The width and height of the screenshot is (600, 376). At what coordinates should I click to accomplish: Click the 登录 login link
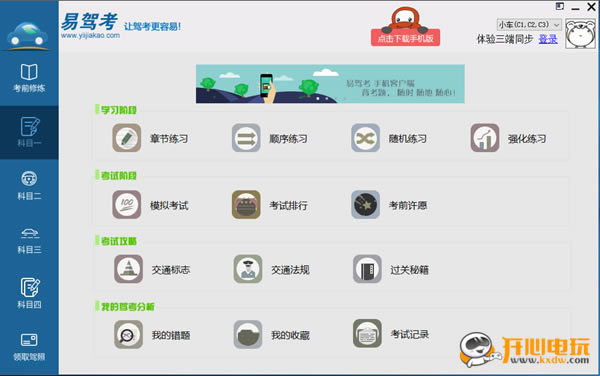(548, 39)
